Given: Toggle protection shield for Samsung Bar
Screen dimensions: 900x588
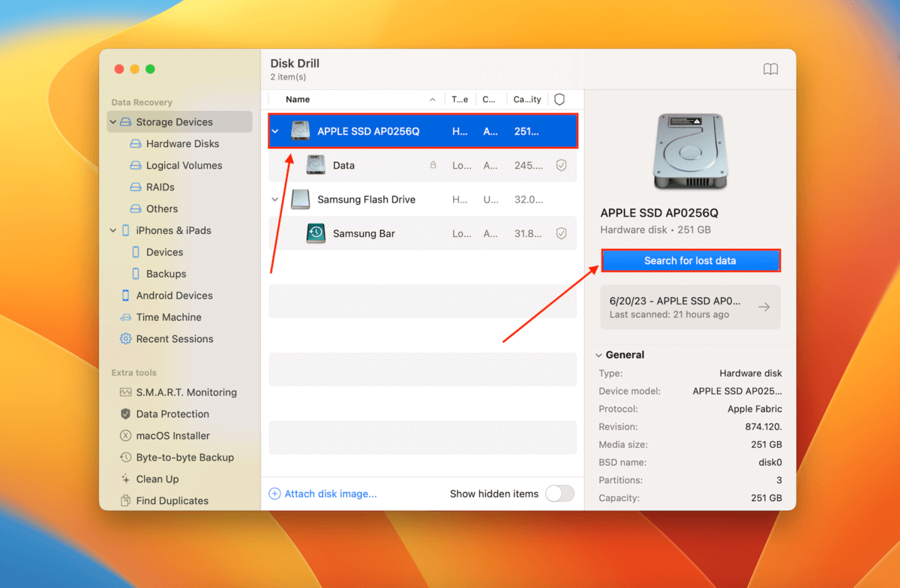Looking at the screenshot, I should (x=561, y=234).
